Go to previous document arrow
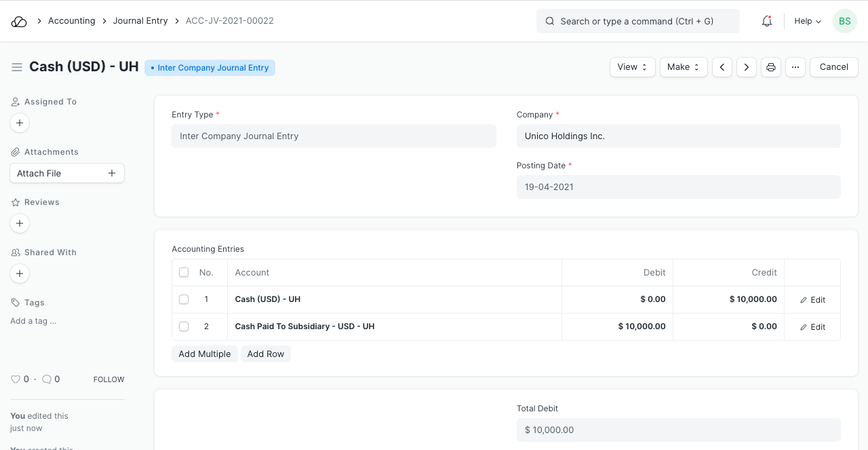 pos(722,67)
